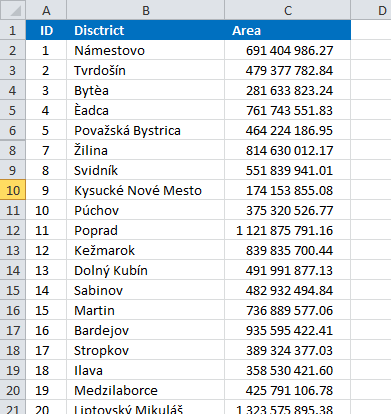Select the Kysucké Nové Mesto cell
Viewport: 391px width, 414px height.
146,190
